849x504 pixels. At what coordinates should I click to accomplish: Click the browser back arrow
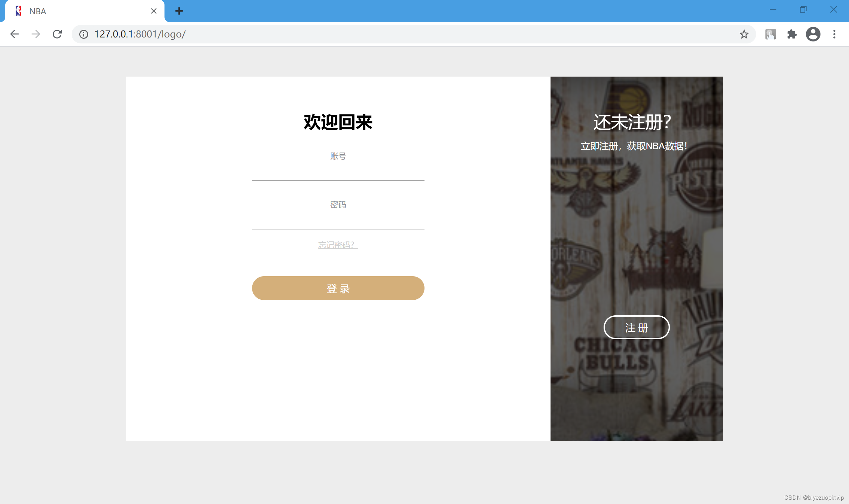(14, 34)
